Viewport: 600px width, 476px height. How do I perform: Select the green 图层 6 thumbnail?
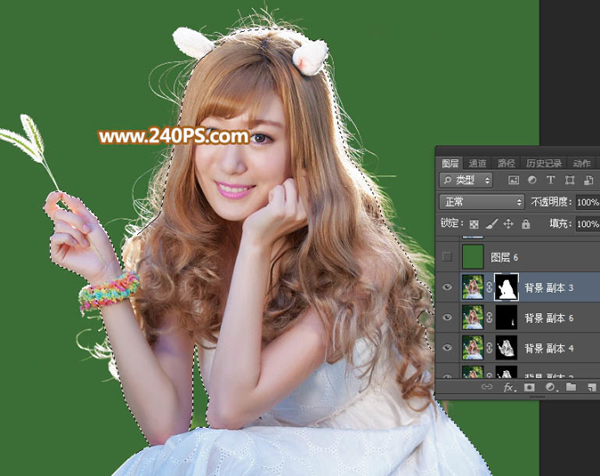(x=473, y=257)
